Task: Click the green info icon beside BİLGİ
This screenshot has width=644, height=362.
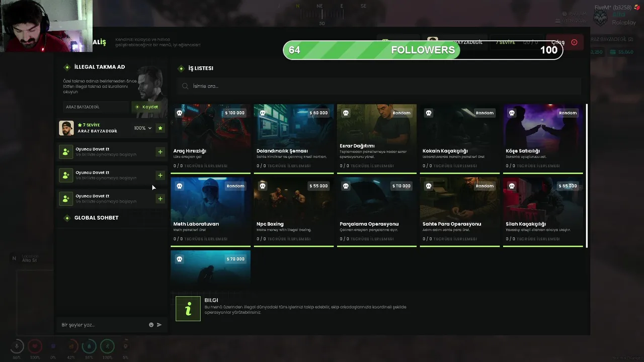Action: 188,308
